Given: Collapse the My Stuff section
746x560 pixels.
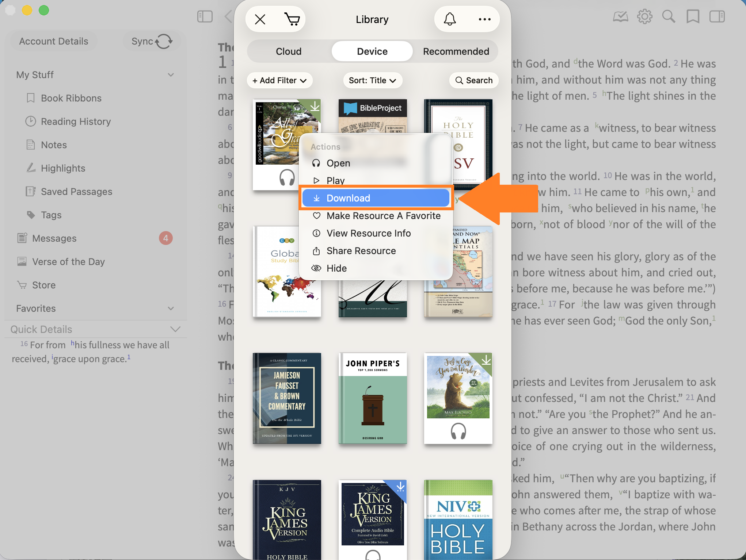Looking at the screenshot, I should coord(171,75).
